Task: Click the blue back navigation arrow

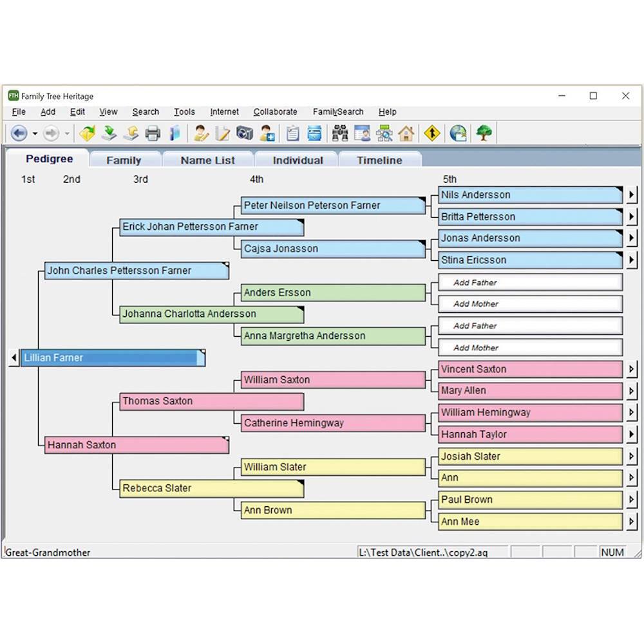Action: [19, 133]
